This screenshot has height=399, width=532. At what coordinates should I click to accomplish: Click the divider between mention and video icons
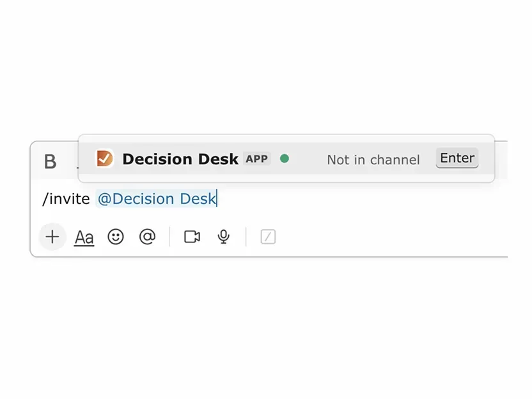tap(169, 237)
